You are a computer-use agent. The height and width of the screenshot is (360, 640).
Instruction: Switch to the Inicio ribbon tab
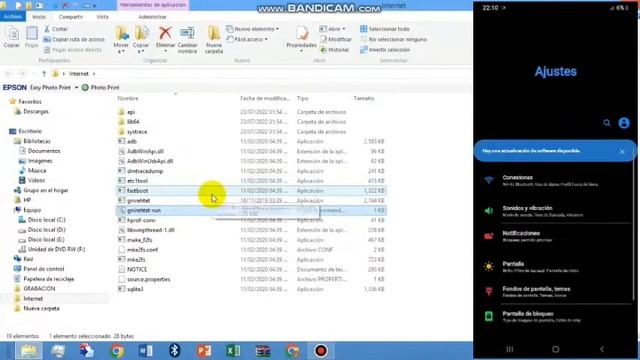[39, 17]
